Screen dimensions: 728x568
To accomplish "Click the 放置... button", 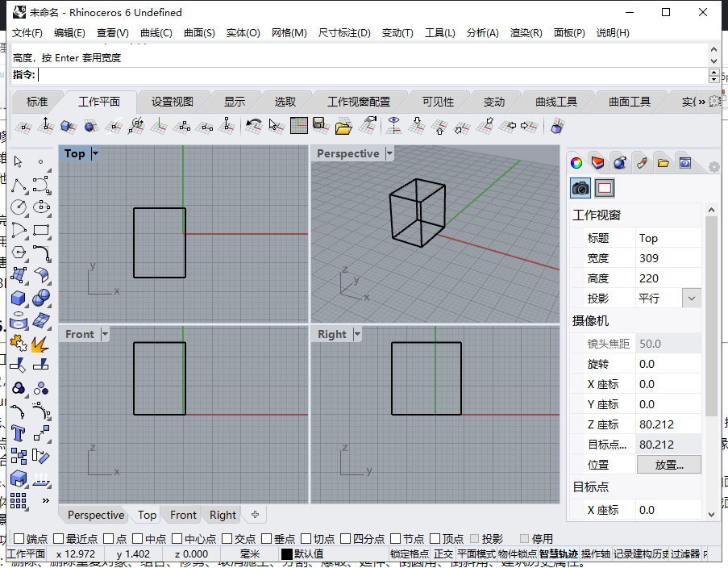I will 669,465.
